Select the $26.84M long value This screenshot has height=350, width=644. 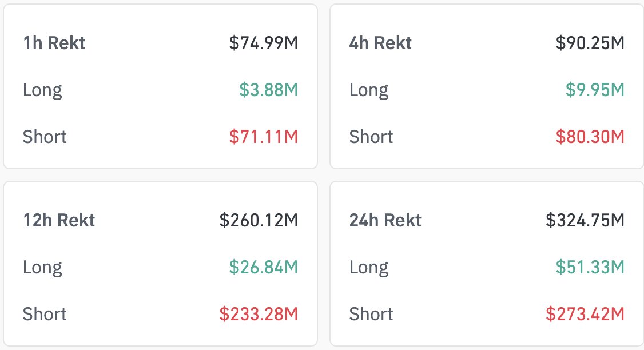(264, 267)
